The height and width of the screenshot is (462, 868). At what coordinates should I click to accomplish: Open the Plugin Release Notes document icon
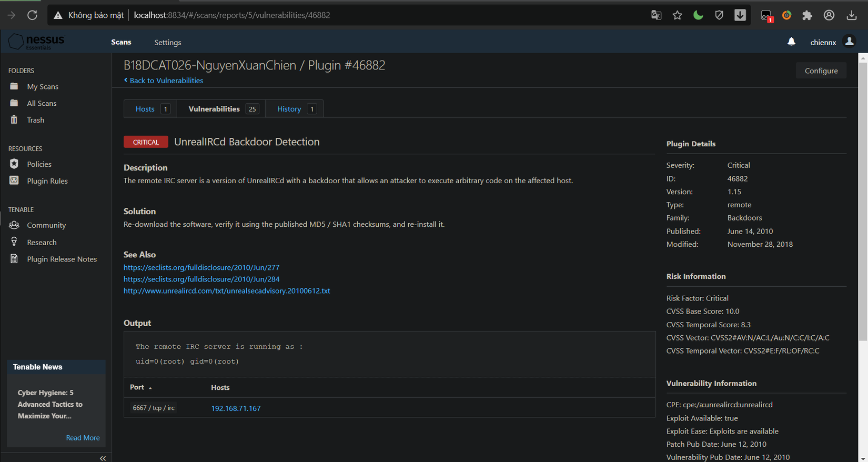[14, 259]
